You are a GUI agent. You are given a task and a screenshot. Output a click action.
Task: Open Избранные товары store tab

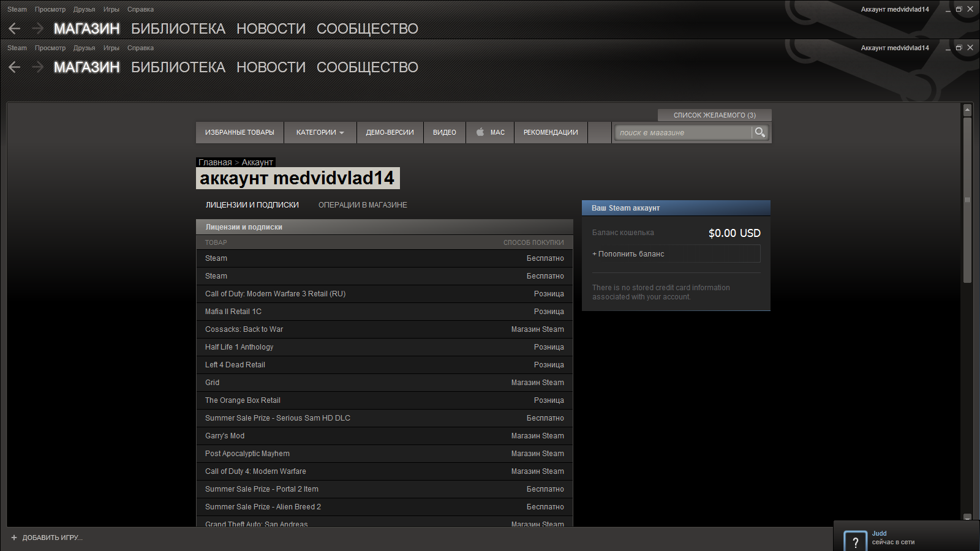click(239, 132)
